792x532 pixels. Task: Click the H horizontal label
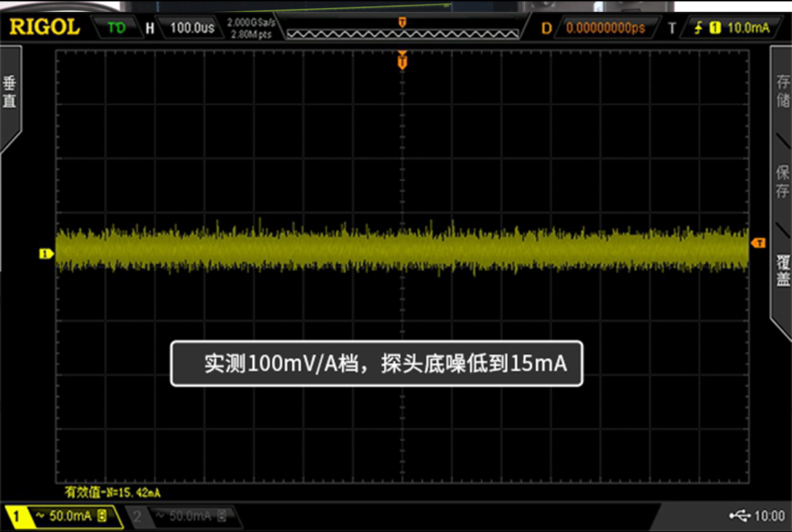pos(149,28)
